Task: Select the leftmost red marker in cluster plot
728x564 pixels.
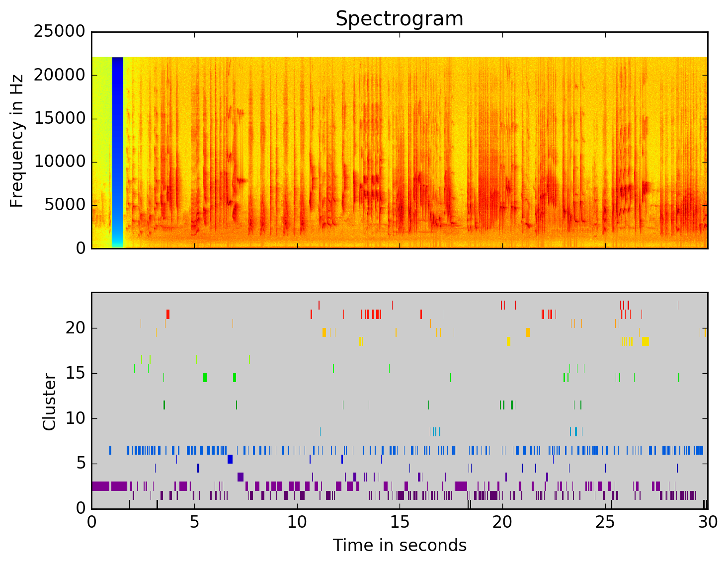Action: point(168,314)
